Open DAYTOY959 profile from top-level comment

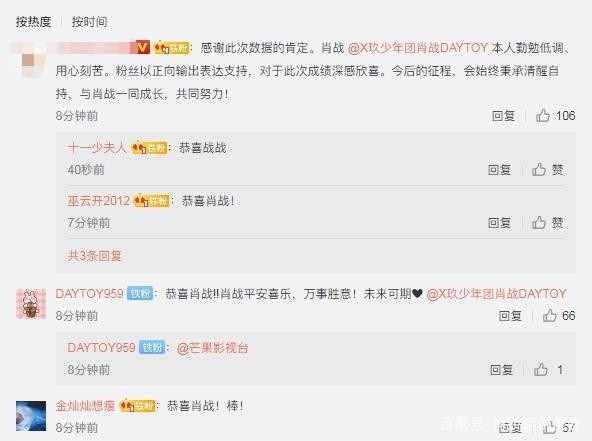[x=89, y=294]
